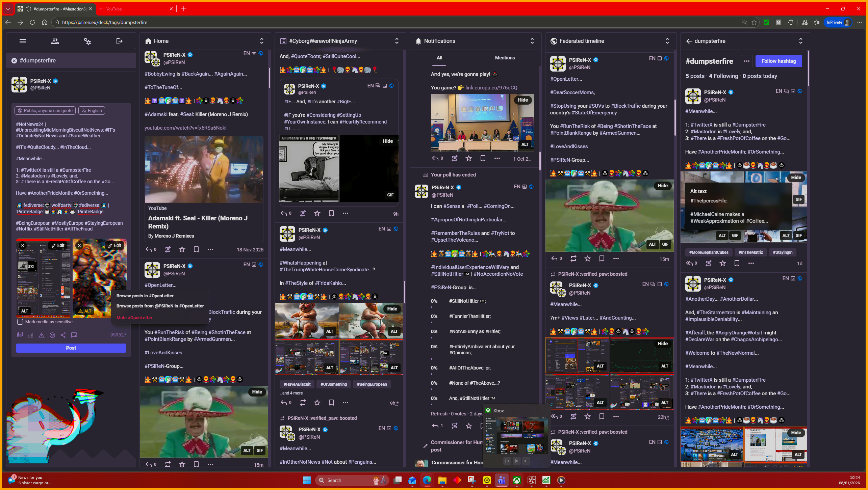Select Mute #OpenLetter in the popup menu
This screenshot has width=868, height=490.
134,318
